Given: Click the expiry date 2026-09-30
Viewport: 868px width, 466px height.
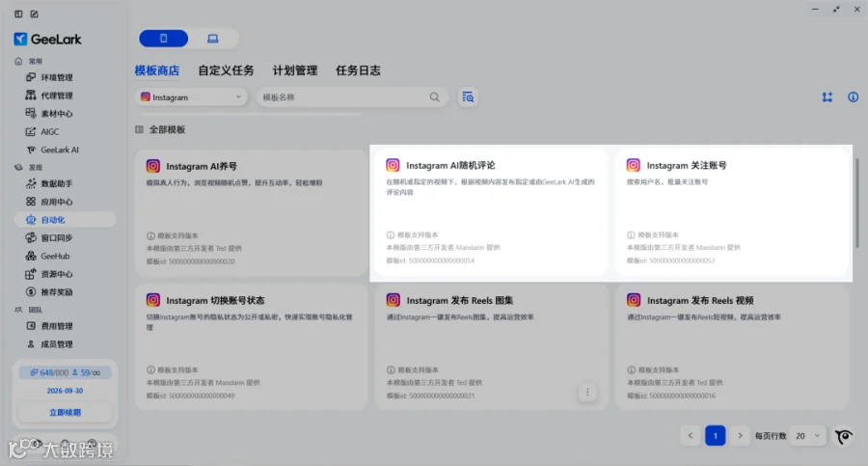Looking at the screenshot, I should tap(65, 391).
